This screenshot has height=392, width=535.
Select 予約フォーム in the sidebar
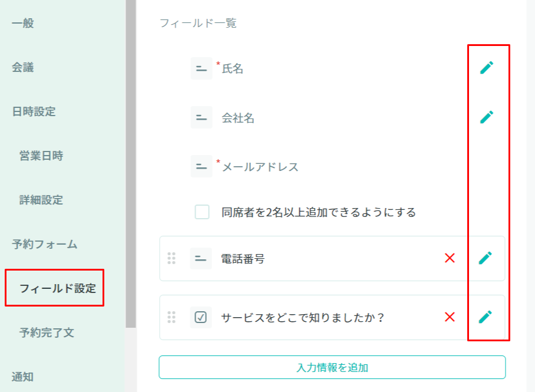point(45,244)
